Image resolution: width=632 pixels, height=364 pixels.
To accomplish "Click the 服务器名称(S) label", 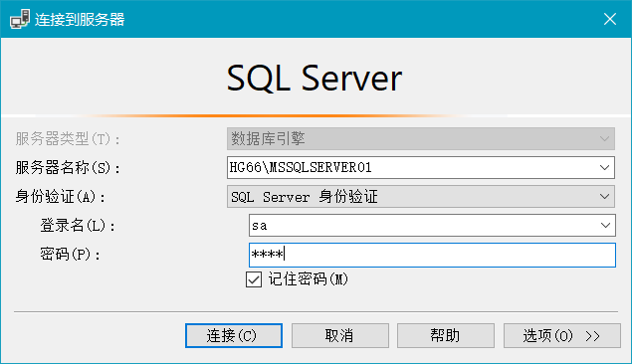I will pyautogui.click(x=68, y=167).
